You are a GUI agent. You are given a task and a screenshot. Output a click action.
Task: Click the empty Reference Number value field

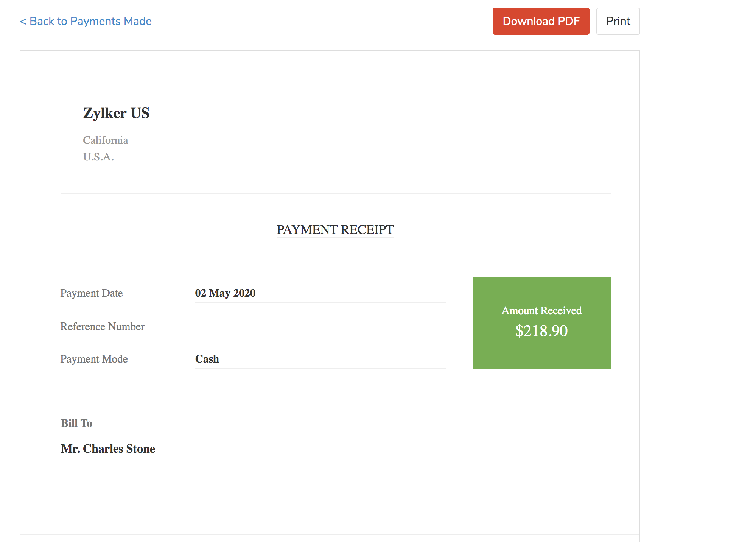[x=320, y=326]
